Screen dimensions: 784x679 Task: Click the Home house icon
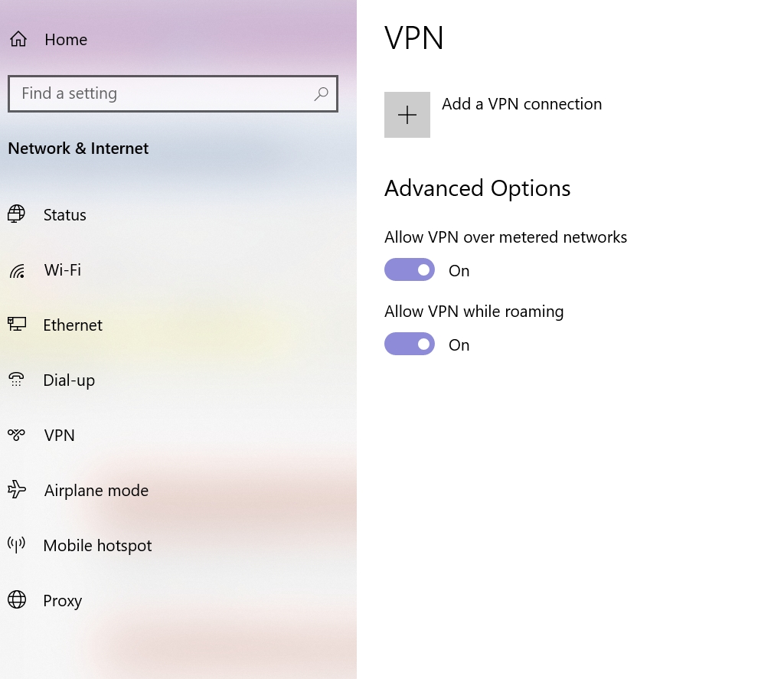click(x=18, y=39)
